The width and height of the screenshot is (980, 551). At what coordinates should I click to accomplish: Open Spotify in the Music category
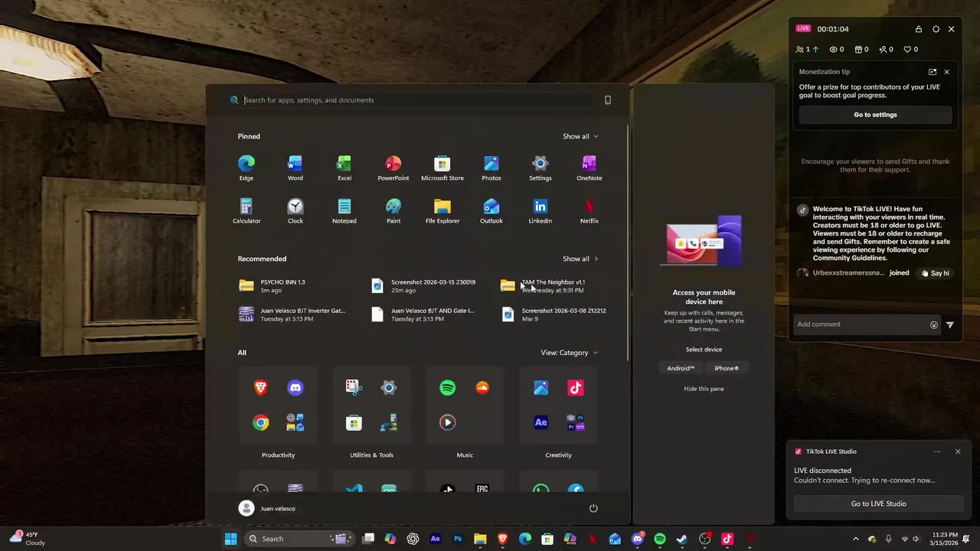point(448,388)
